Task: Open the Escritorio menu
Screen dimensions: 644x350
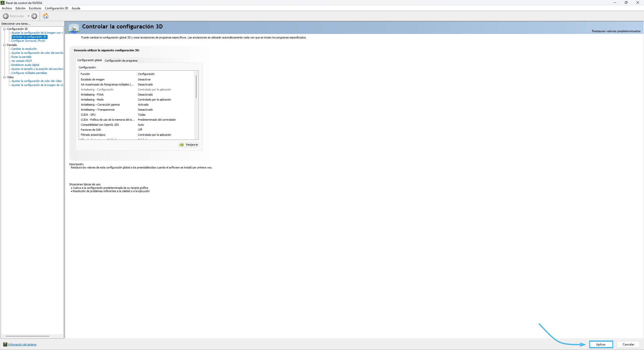Action: click(35, 8)
